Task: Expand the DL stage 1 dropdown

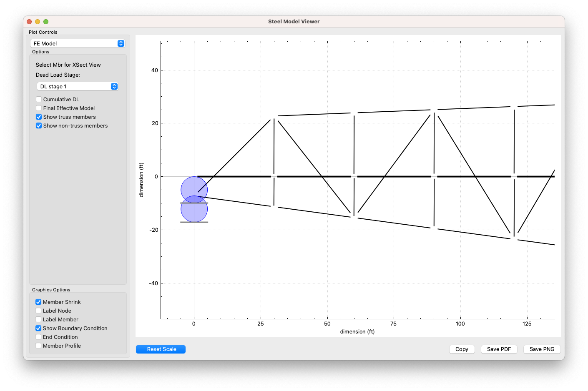Action: coord(78,86)
